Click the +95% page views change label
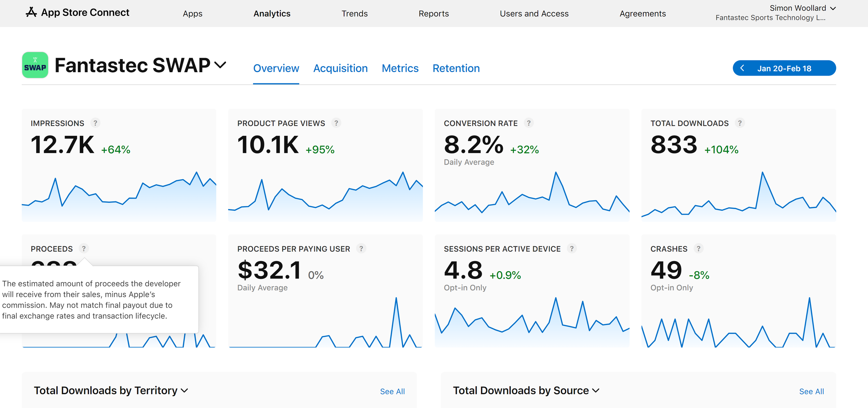 tap(320, 150)
